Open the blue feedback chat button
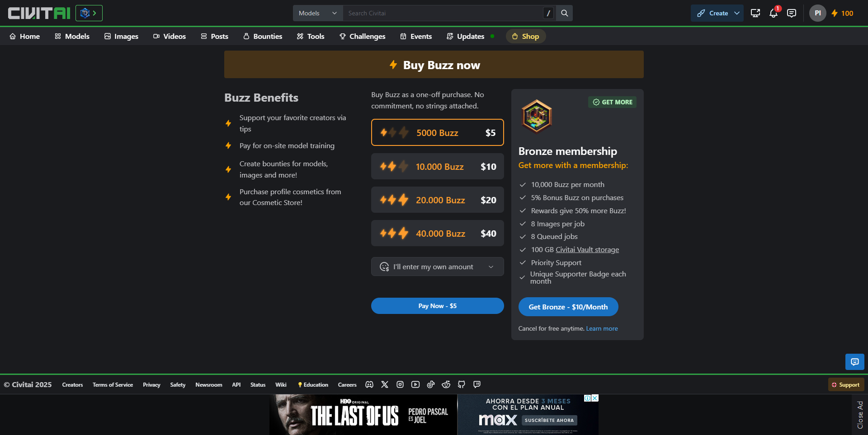This screenshot has width=868, height=435. [854, 362]
